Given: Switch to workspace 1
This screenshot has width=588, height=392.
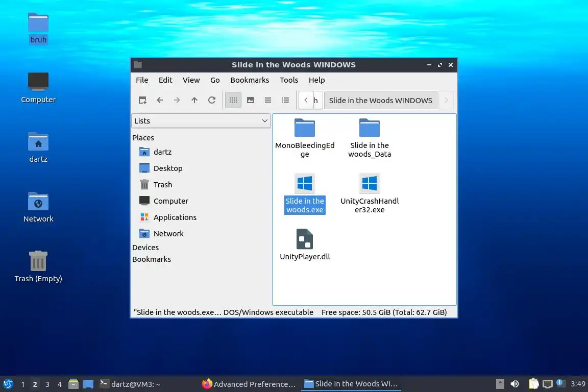Looking at the screenshot, I should coord(23,384).
